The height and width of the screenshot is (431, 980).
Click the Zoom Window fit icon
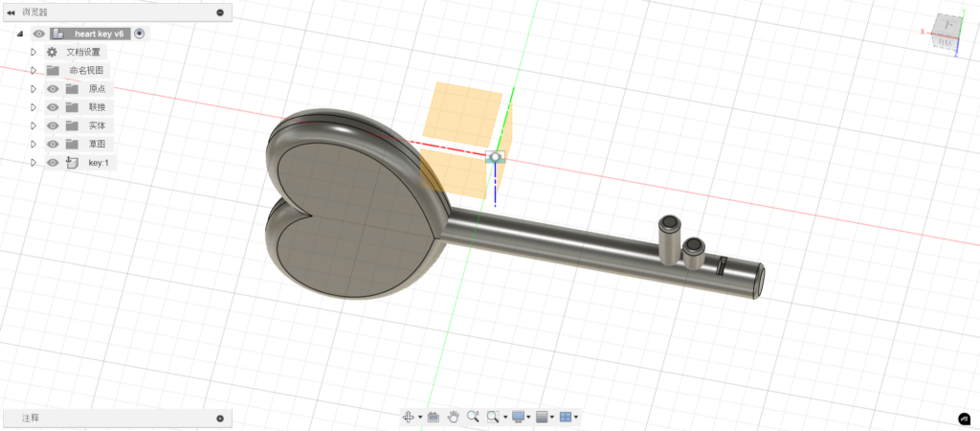click(x=493, y=417)
